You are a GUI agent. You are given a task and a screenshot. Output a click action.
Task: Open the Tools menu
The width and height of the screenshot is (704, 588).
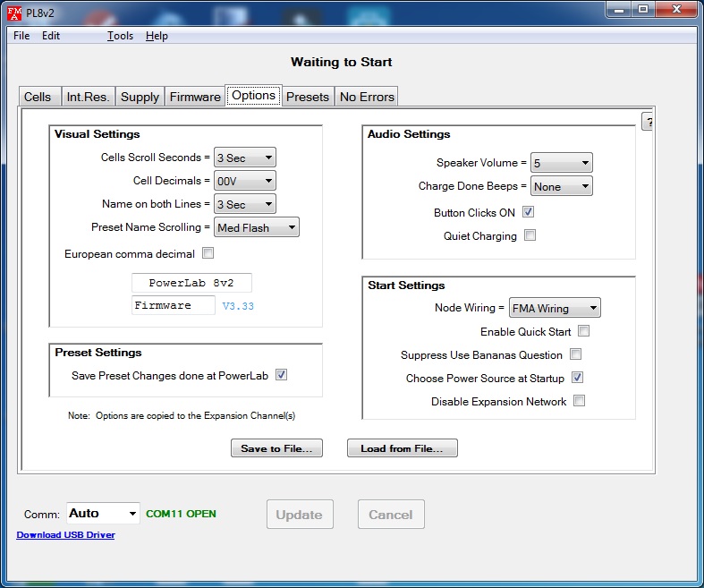[120, 36]
